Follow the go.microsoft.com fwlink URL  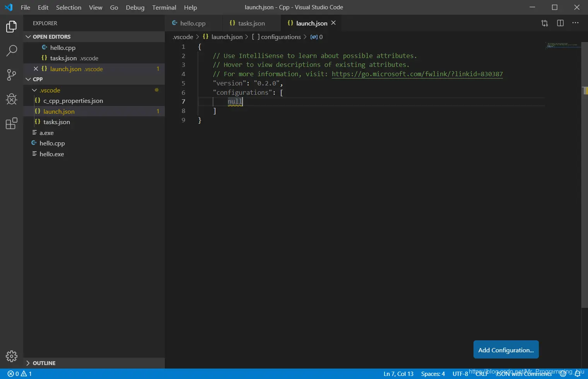pos(417,74)
